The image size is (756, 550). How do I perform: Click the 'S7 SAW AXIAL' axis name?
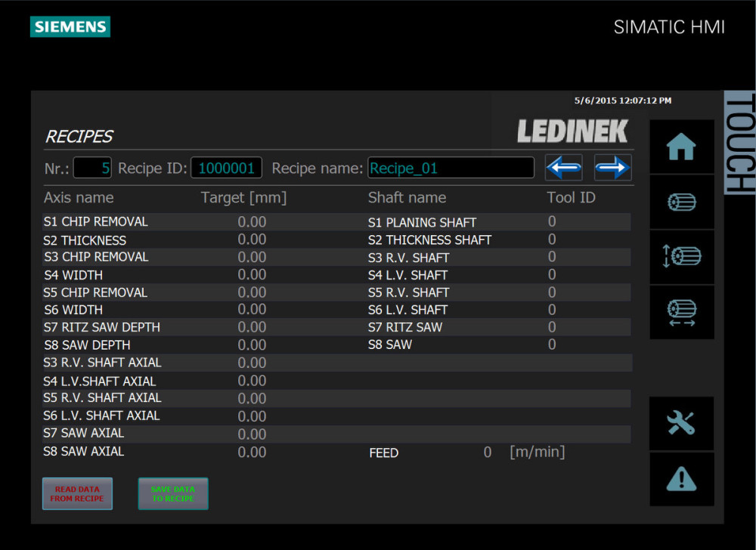click(84, 433)
